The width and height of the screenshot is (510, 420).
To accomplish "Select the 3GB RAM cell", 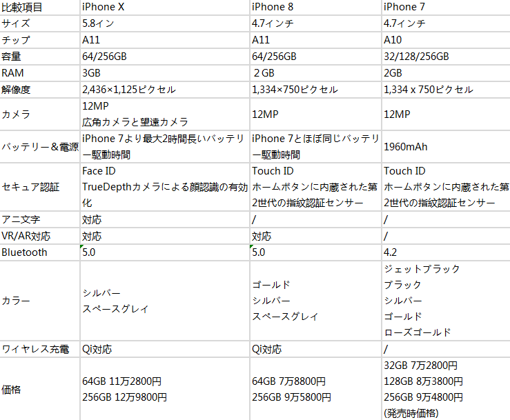I will 165,73.
